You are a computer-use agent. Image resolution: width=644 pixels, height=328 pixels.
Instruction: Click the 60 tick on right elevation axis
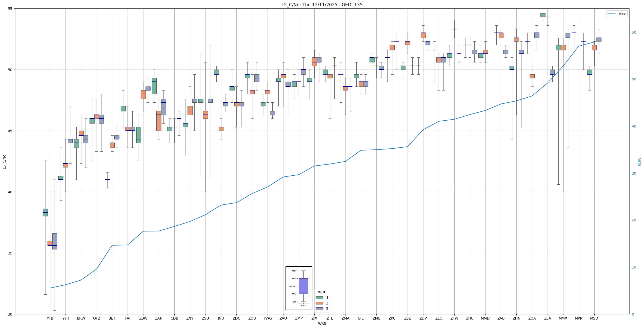click(633, 32)
